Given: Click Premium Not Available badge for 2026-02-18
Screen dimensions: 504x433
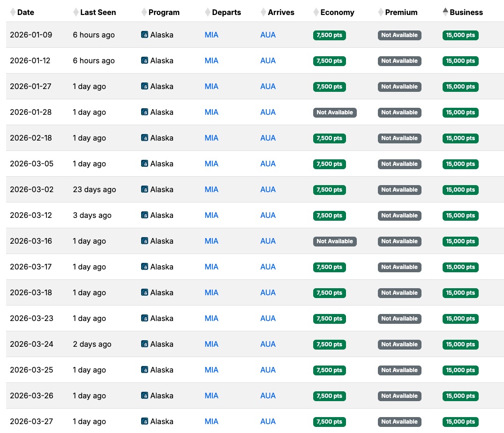Looking at the screenshot, I should [x=399, y=138].
